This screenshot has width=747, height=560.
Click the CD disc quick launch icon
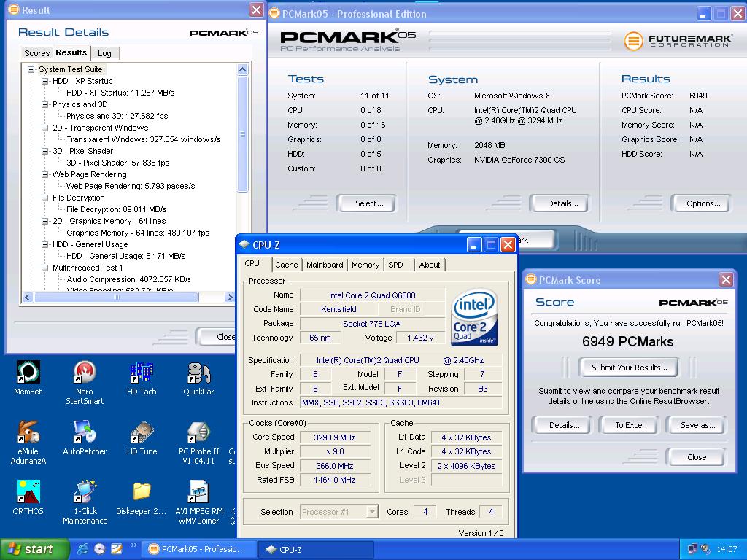[99, 548]
